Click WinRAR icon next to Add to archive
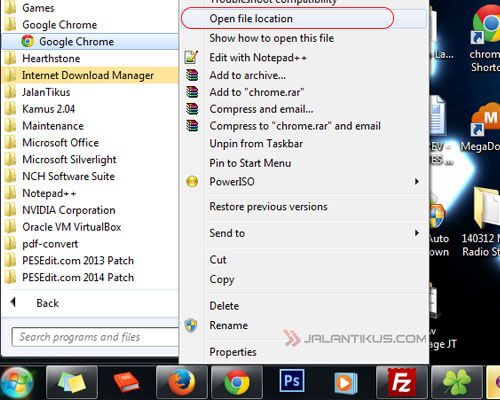 [x=192, y=75]
